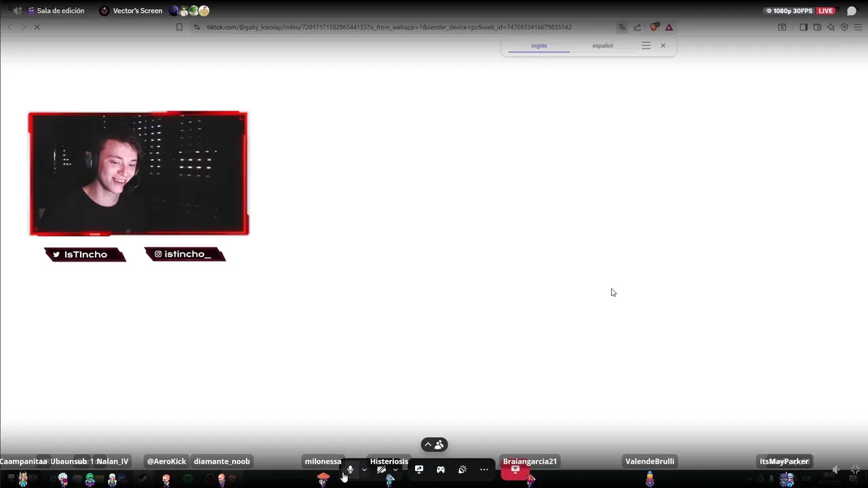The height and width of the screenshot is (488, 868).
Task: Click the translate icon in address bar
Action: 622,27
